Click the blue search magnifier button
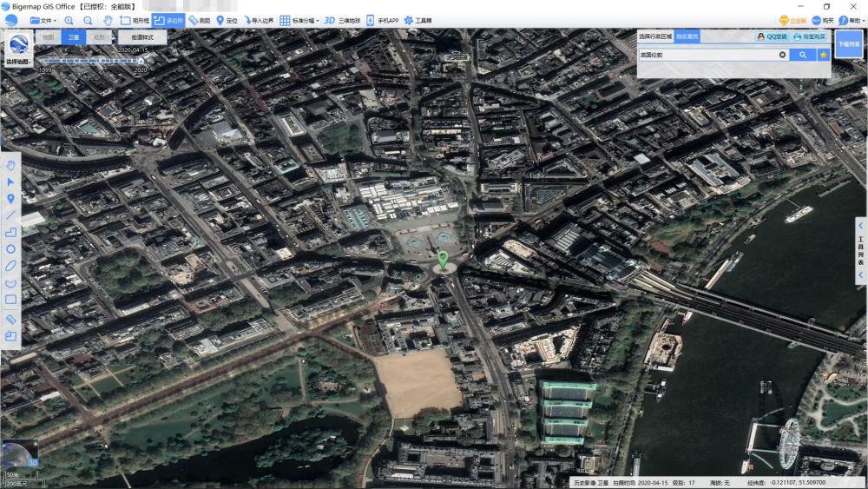Viewport: 868px width, 489px height. pyautogui.click(x=803, y=55)
